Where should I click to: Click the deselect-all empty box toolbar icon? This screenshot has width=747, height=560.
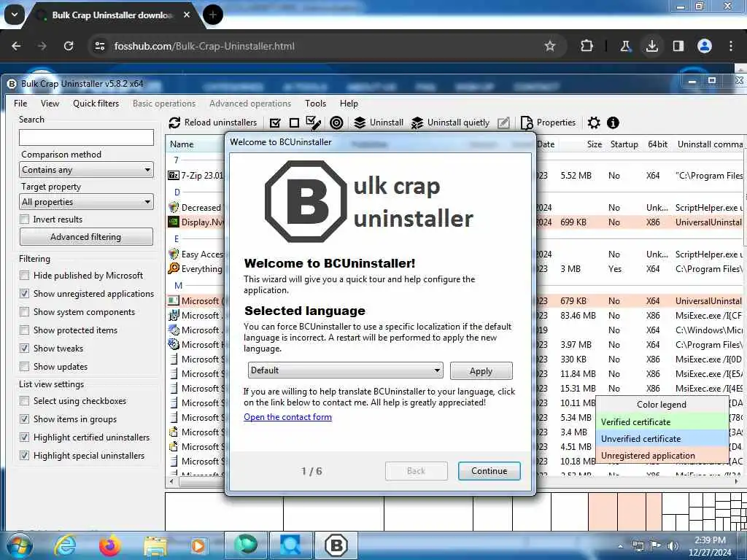click(295, 123)
